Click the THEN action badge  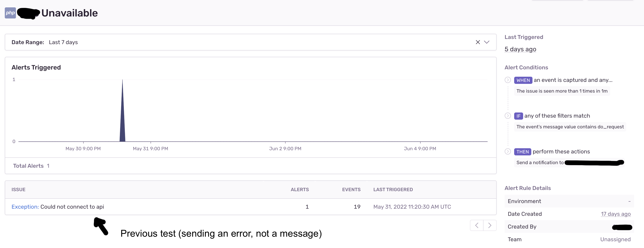click(523, 151)
